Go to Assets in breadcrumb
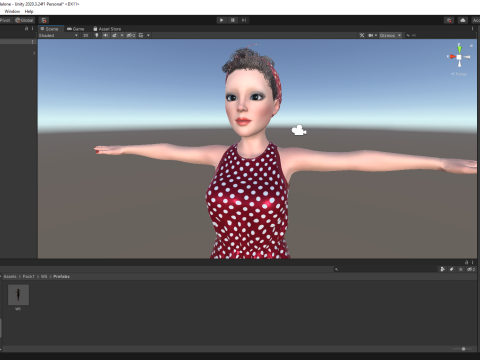 pyautogui.click(x=10, y=277)
